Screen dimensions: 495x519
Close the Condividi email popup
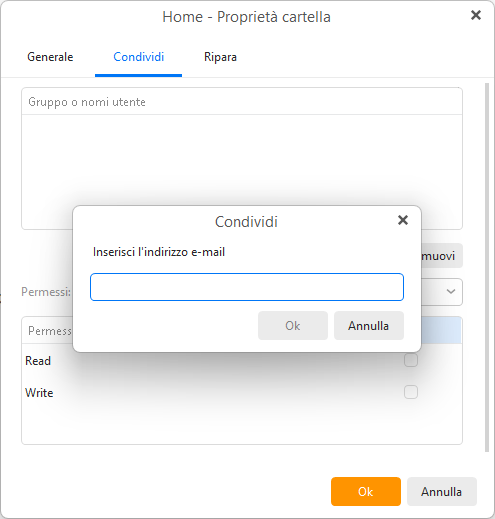(403, 220)
